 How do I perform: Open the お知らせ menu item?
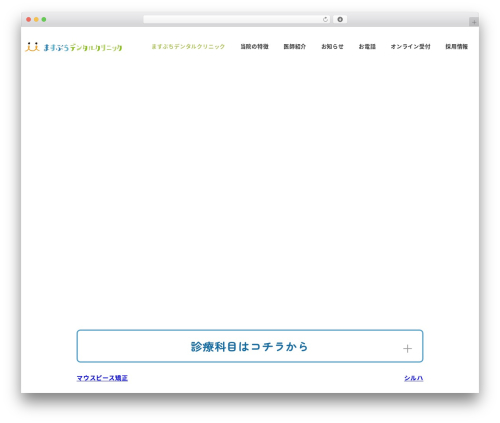pos(332,47)
